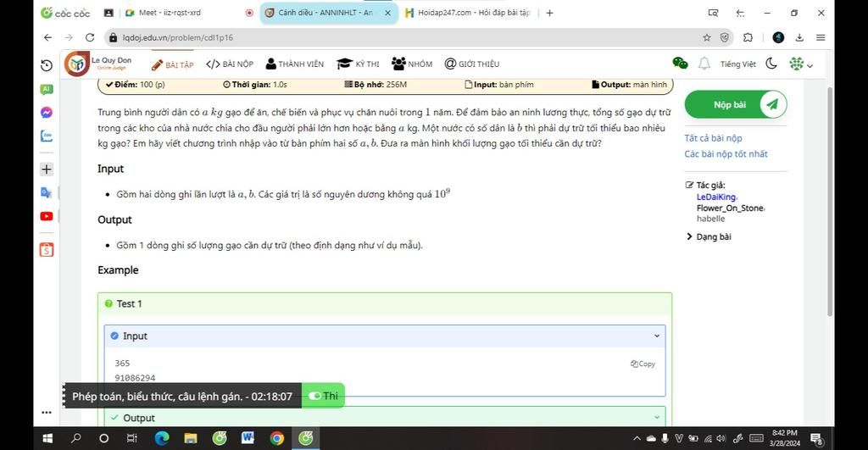Open the translate sidebar icon
Image resolution: width=868 pixels, height=450 pixels.
point(47,192)
